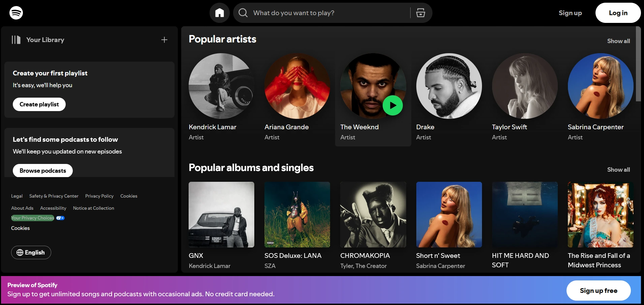Open Popular albums and singles heading

coord(251,168)
